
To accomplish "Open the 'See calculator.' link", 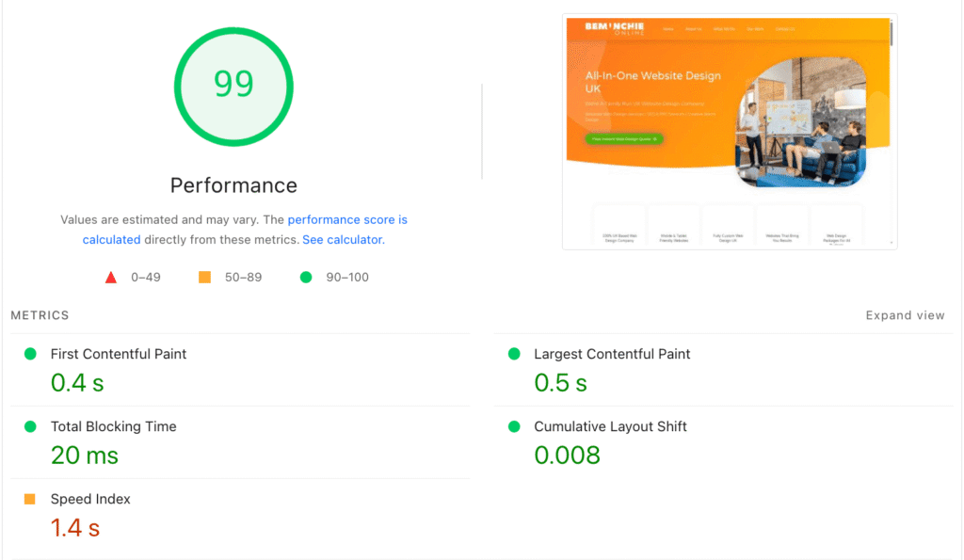I will tap(344, 240).
